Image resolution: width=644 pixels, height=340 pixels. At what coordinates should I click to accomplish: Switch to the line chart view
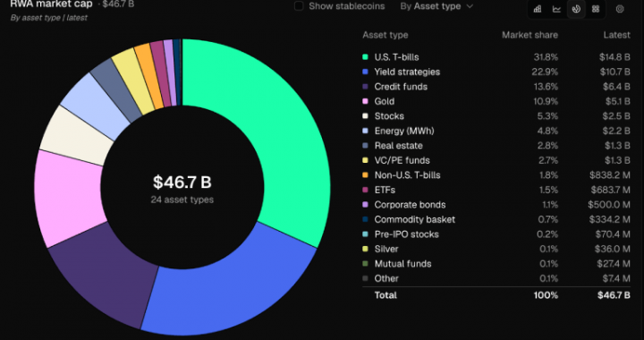coord(556,9)
